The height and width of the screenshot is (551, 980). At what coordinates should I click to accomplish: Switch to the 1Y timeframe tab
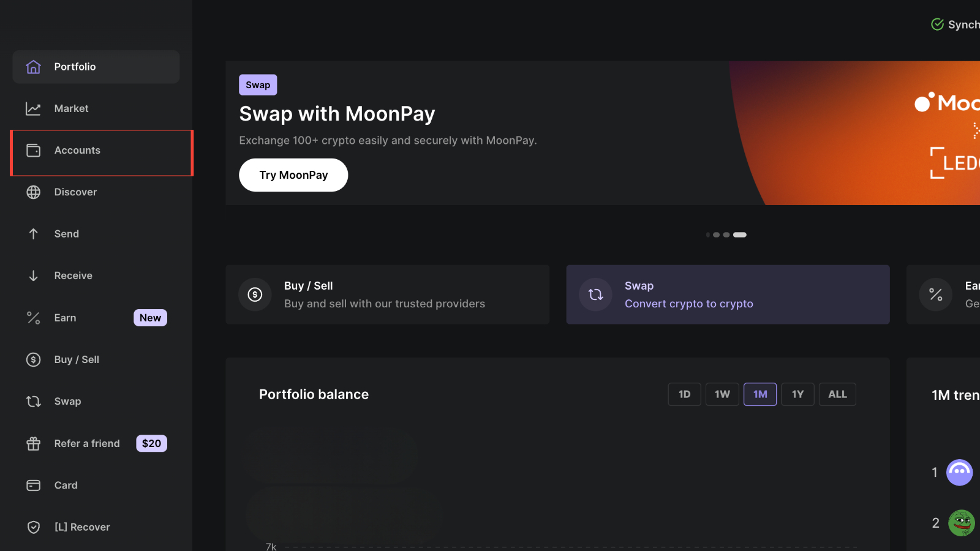click(797, 394)
